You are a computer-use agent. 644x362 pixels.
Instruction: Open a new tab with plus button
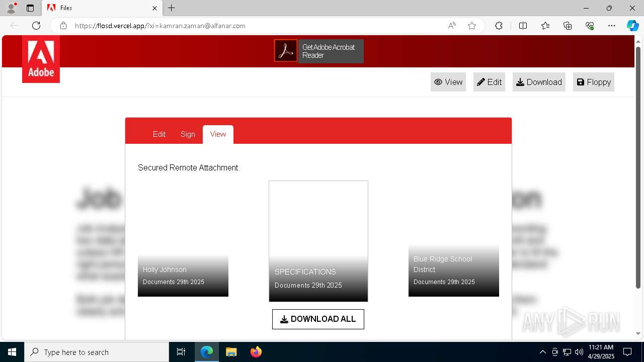pyautogui.click(x=172, y=8)
